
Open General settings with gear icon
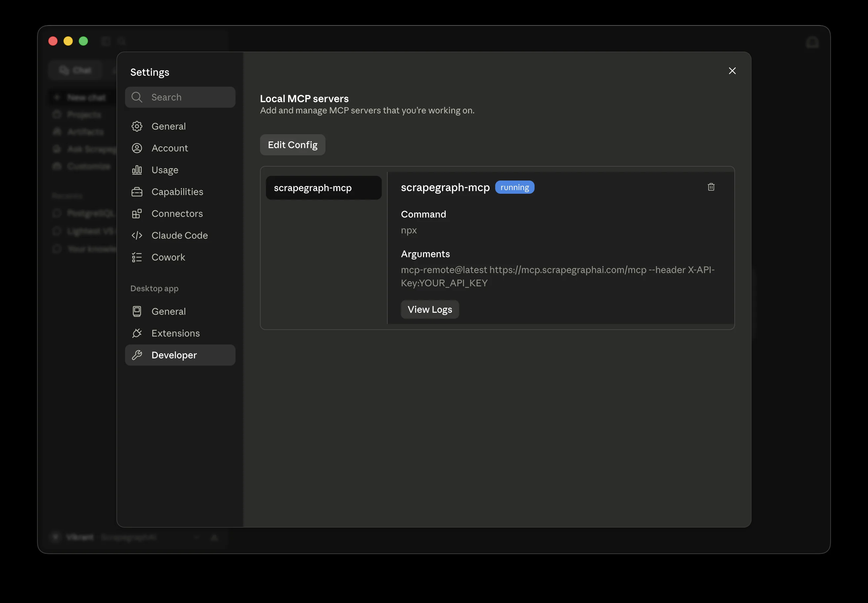(x=137, y=126)
